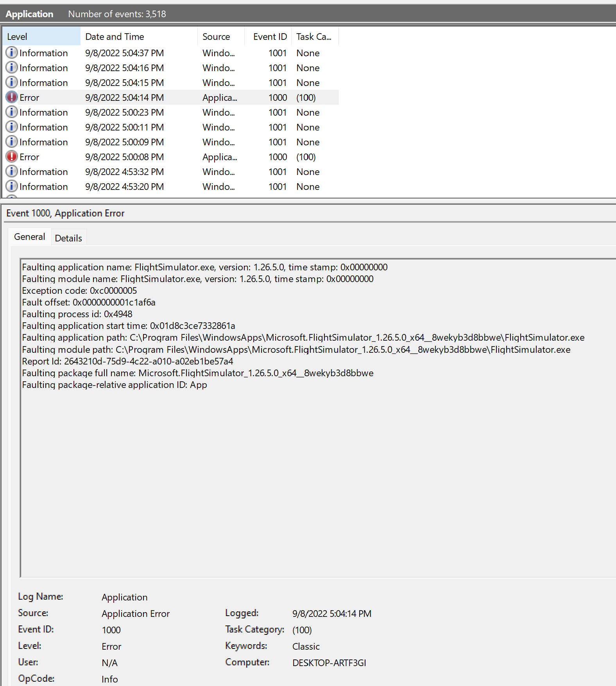
Task: Click the Keywords value Classic
Action: pos(306,647)
